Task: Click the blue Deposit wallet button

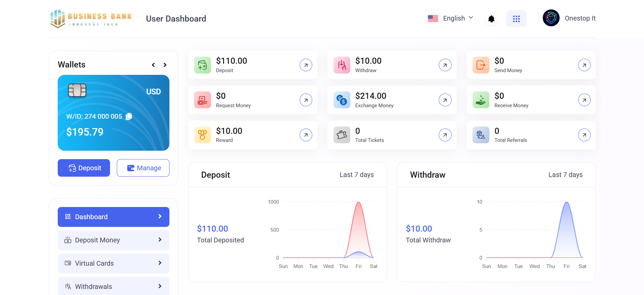Action: [84, 168]
